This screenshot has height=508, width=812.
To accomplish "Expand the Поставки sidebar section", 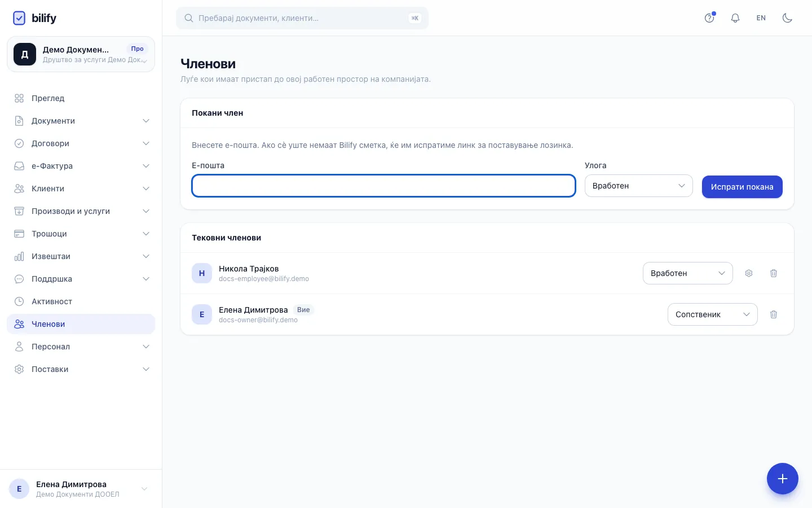I will point(81,369).
